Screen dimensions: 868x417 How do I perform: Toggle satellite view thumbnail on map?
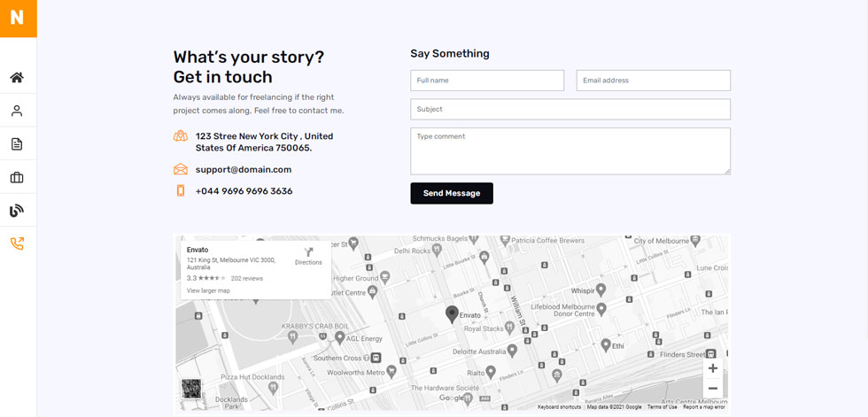pyautogui.click(x=191, y=389)
